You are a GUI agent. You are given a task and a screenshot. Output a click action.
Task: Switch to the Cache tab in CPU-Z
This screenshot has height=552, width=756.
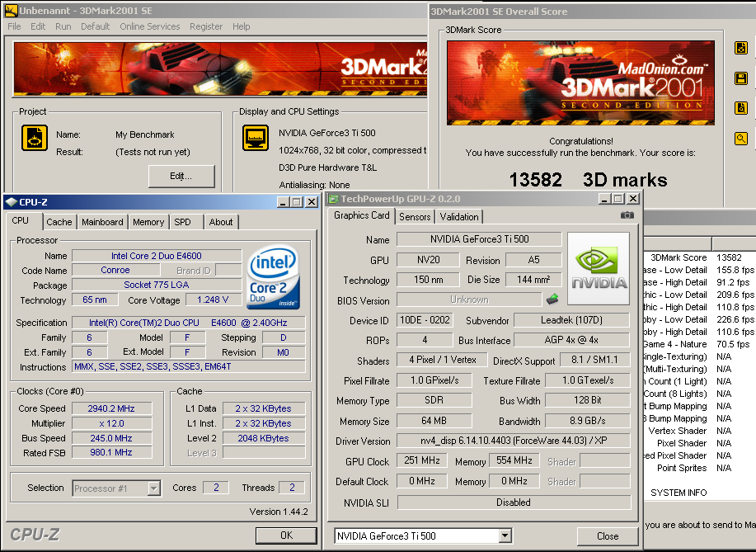pos(59,222)
